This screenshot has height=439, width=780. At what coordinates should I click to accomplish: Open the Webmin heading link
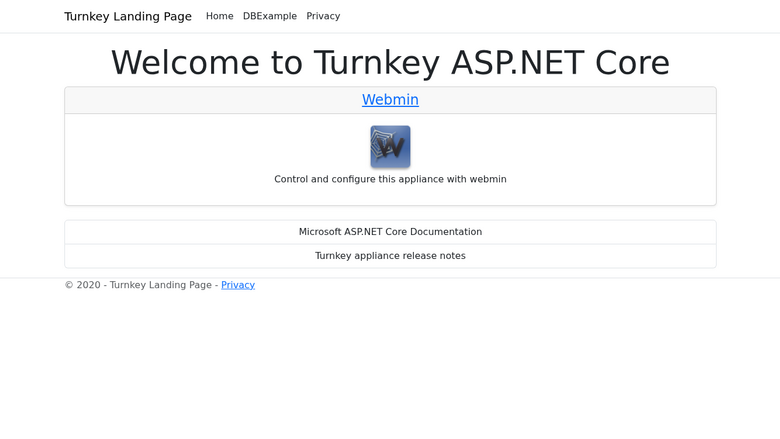point(390,99)
